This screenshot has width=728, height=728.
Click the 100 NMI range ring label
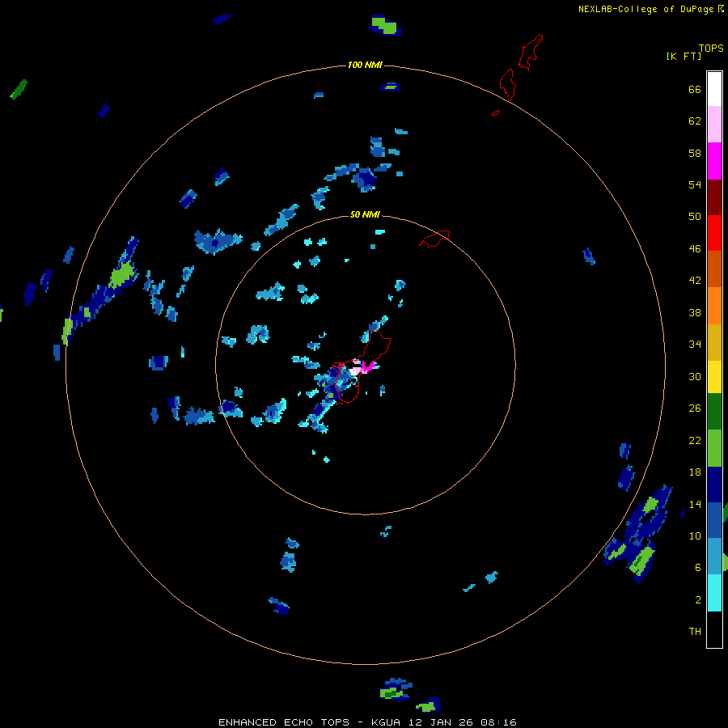click(365, 65)
